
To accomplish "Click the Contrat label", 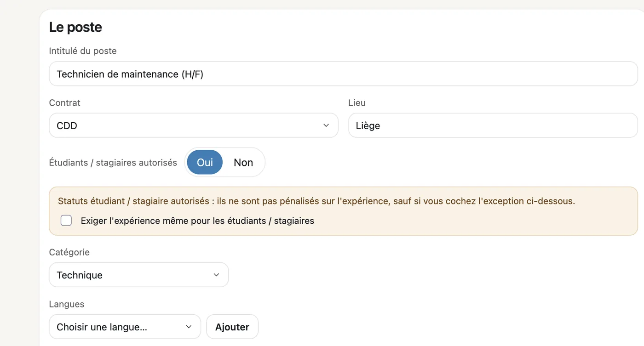I will point(65,103).
